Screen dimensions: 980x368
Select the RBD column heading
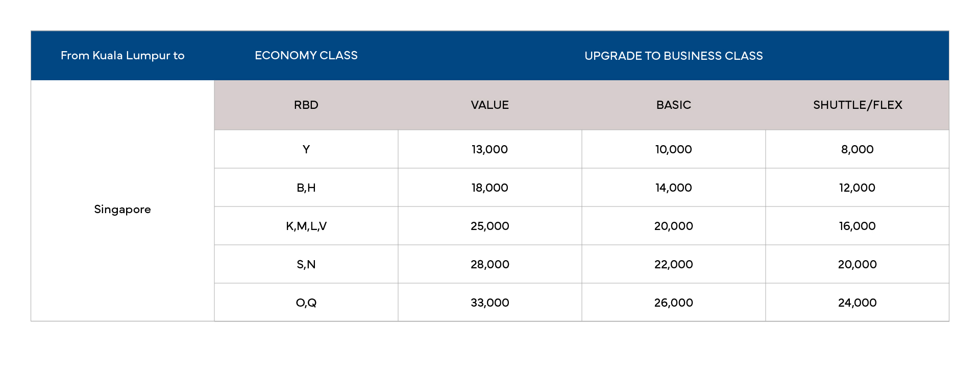click(306, 105)
